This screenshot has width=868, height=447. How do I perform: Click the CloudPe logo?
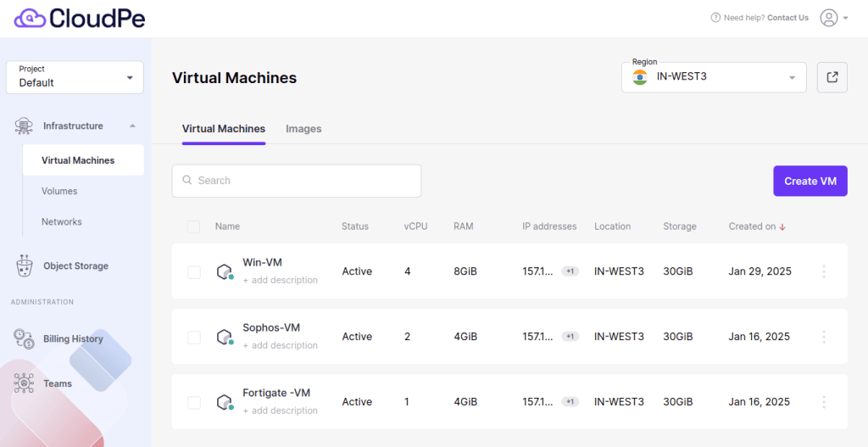point(80,19)
